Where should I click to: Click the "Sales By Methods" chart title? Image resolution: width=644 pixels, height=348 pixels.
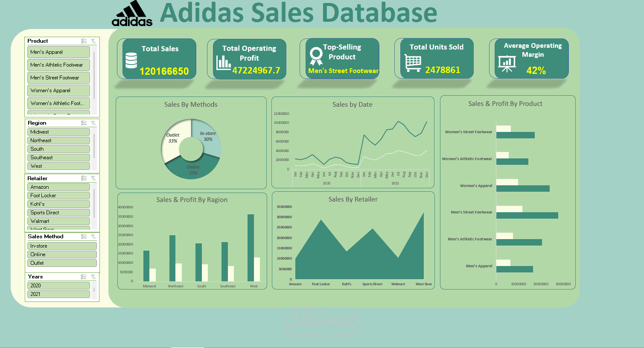click(x=191, y=105)
